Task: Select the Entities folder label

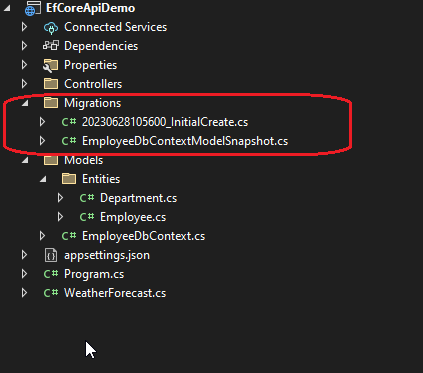Action: [101, 179]
